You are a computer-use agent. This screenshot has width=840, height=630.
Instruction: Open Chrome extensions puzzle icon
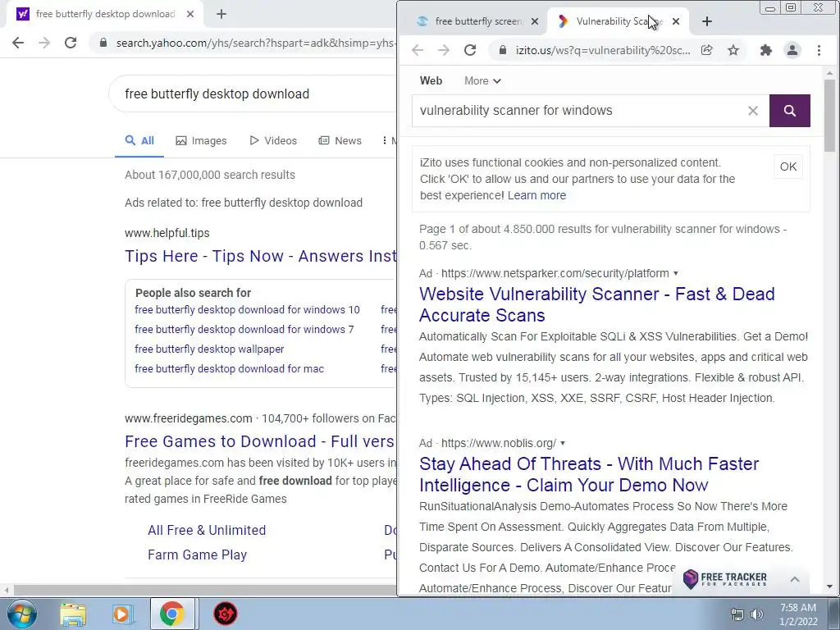coord(766,50)
